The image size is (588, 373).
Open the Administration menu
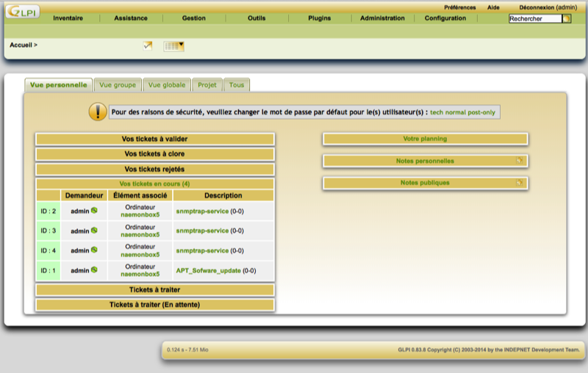382,18
